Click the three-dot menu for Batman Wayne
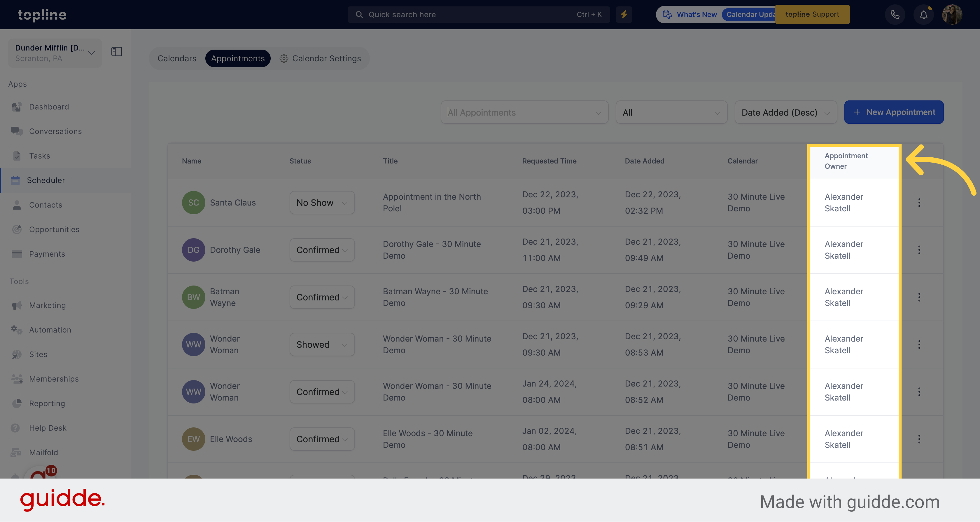The height and width of the screenshot is (522, 980). [x=919, y=297]
